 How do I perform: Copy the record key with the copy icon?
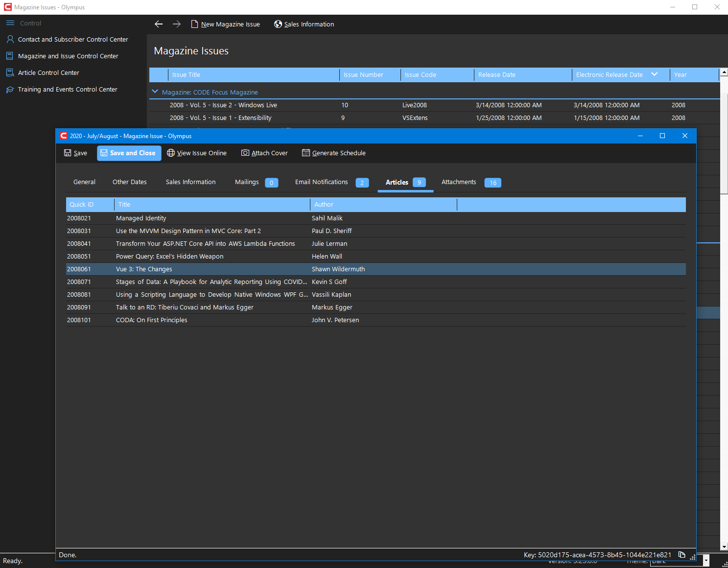pyautogui.click(x=681, y=555)
